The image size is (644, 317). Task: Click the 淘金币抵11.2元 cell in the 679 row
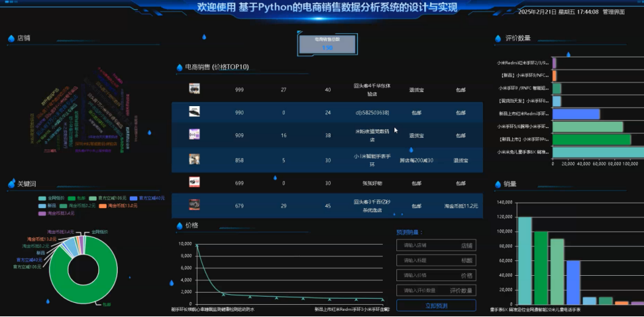click(x=461, y=206)
